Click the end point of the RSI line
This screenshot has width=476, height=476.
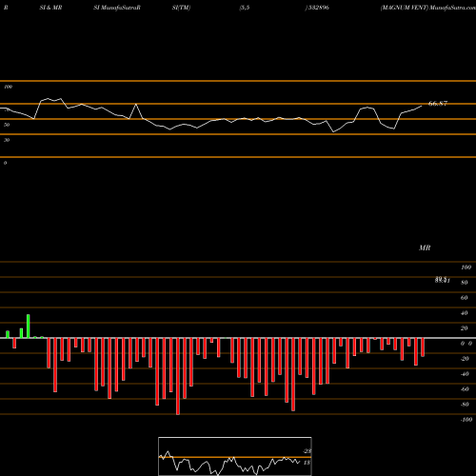pos(422,106)
